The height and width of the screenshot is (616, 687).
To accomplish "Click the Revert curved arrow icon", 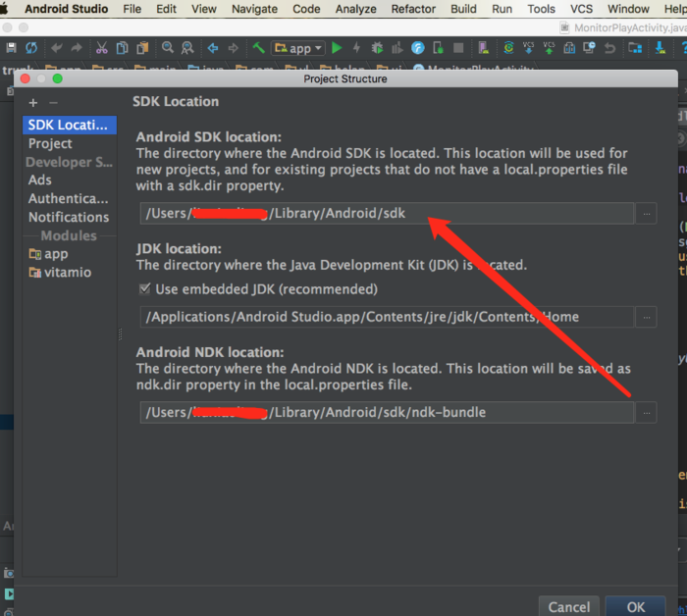I will (609, 47).
